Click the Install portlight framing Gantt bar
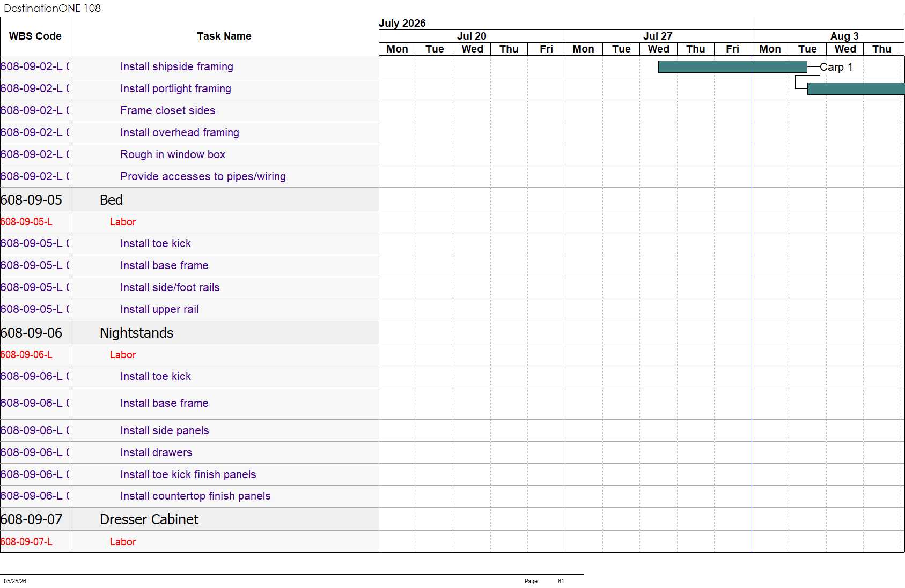This screenshot has width=905, height=588. tap(856, 89)
